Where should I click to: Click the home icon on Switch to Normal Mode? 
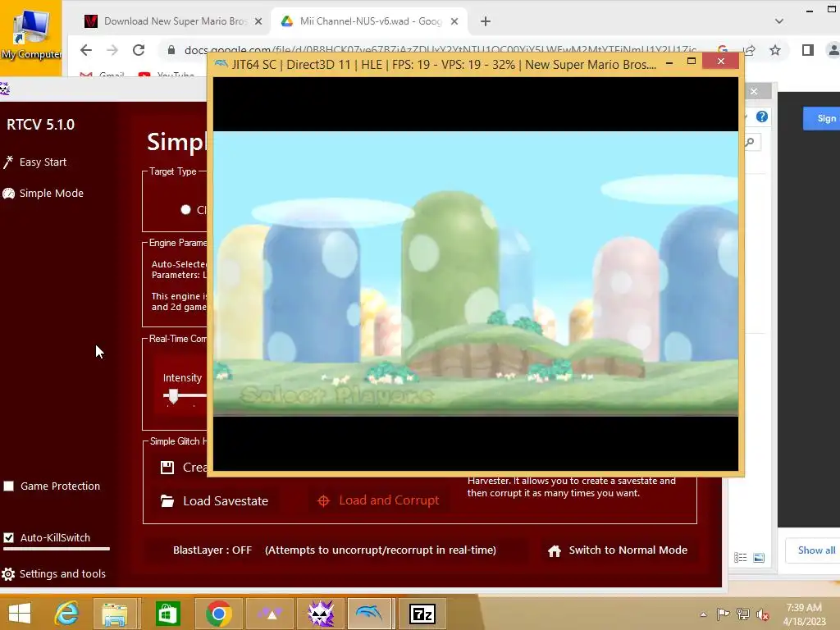pyautogui.click(x=555, y=550)
